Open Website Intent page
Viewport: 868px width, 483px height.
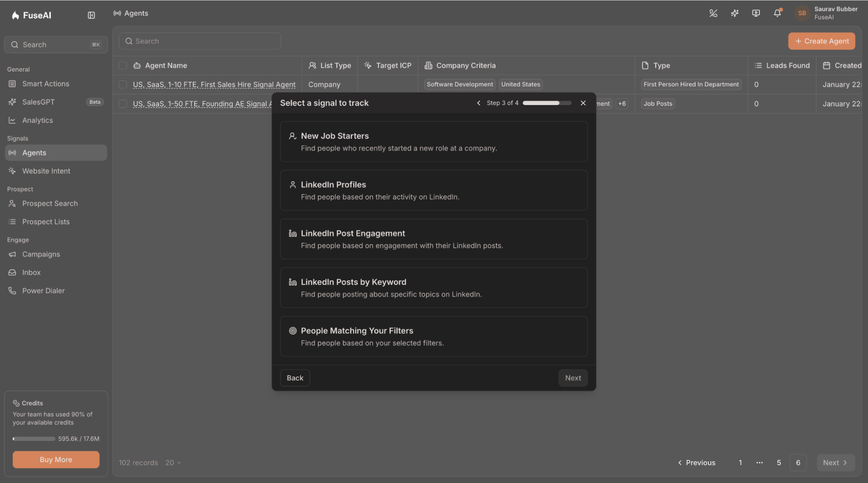coord(56,171)
